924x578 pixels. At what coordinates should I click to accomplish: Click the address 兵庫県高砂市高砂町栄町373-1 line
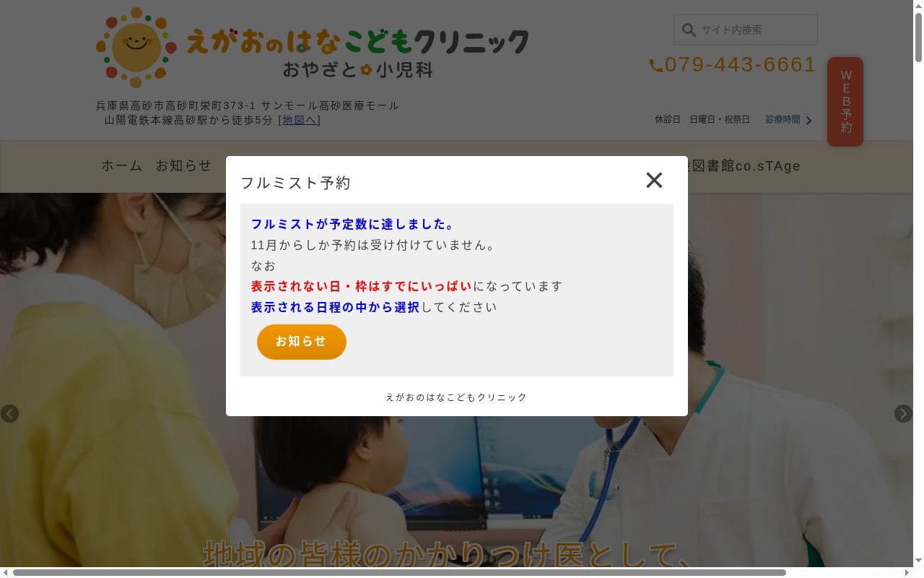point(248,106)
